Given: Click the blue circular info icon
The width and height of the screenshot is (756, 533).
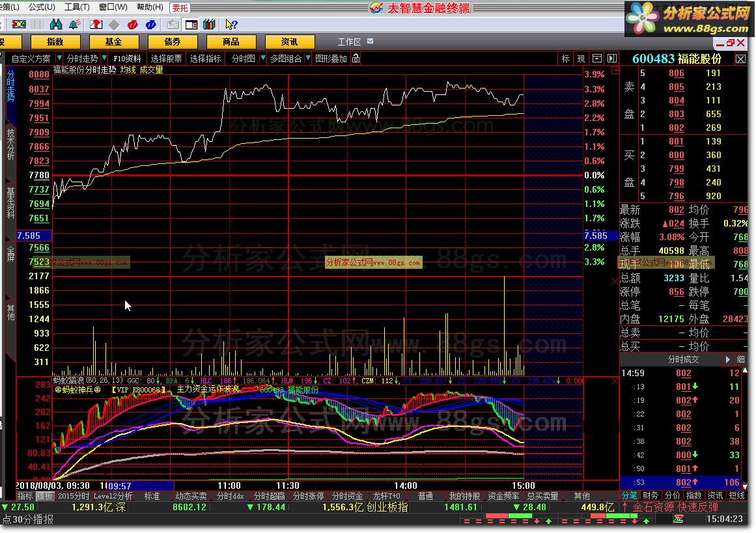Looking at the screenshot, I should [151, 25].
